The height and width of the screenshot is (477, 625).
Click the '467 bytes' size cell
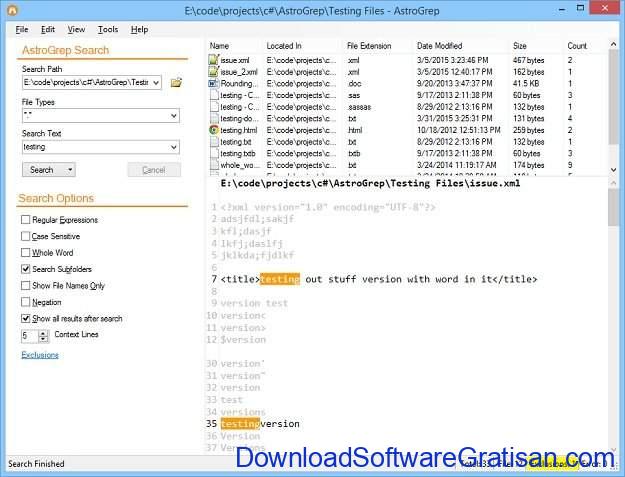528,60
